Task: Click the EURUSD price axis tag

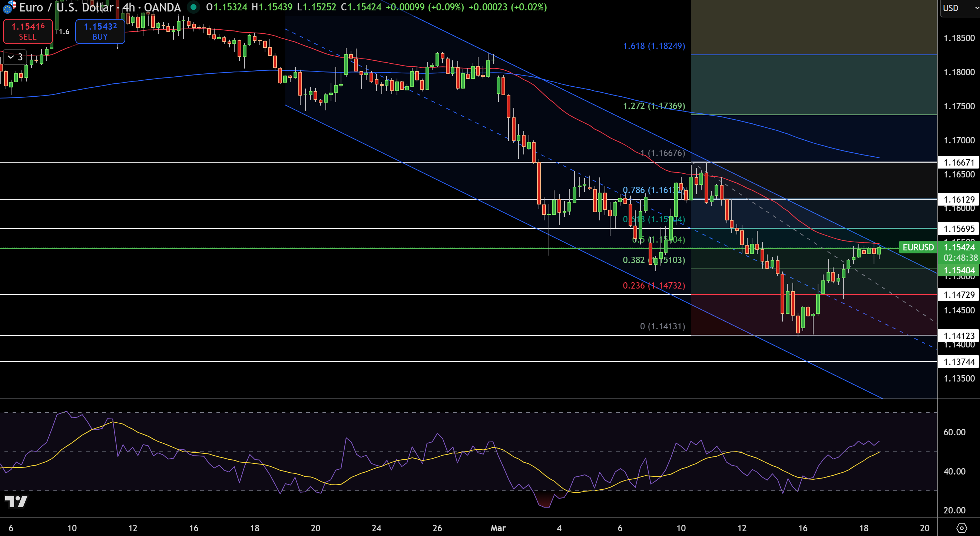Action: coord(918,247)
